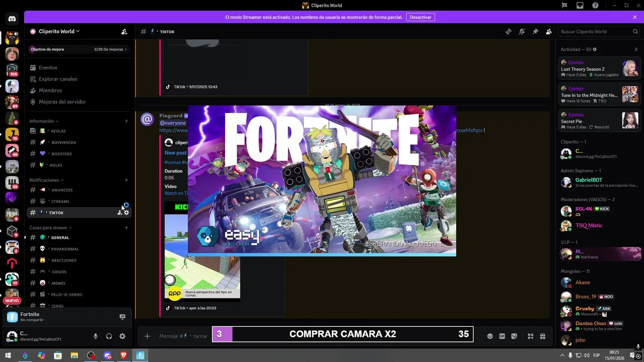Open Activity settings gear beside Actividad
This screenshot has height=362, width=644.
click(x=595, y=49)
